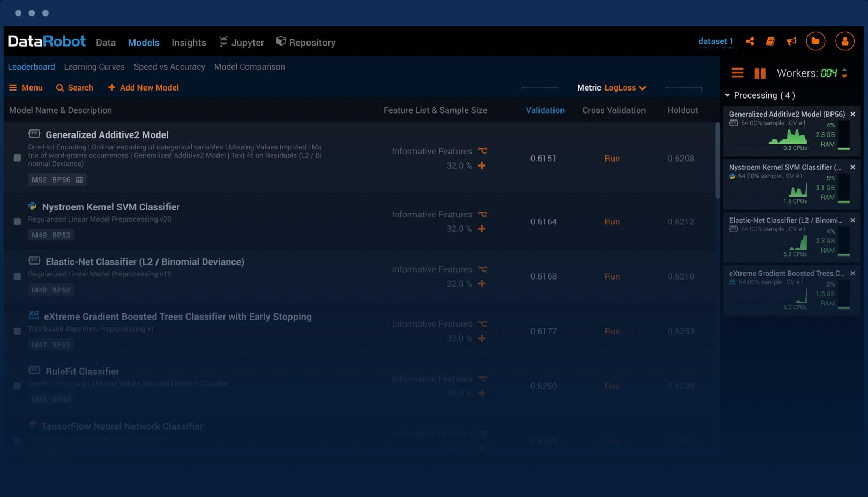Open the announcements megaphone icon
The width and height of the screenshot is (868, 497).
[791, 41]
